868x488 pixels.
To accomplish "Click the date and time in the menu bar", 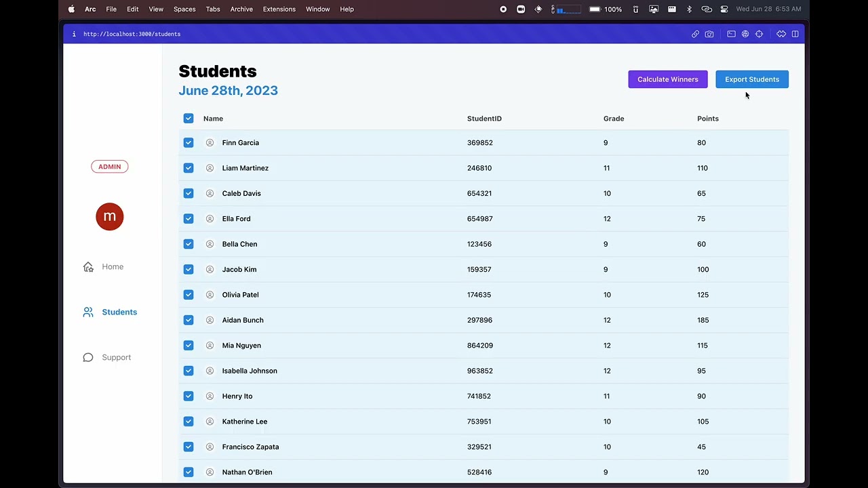I will point(768,9).
